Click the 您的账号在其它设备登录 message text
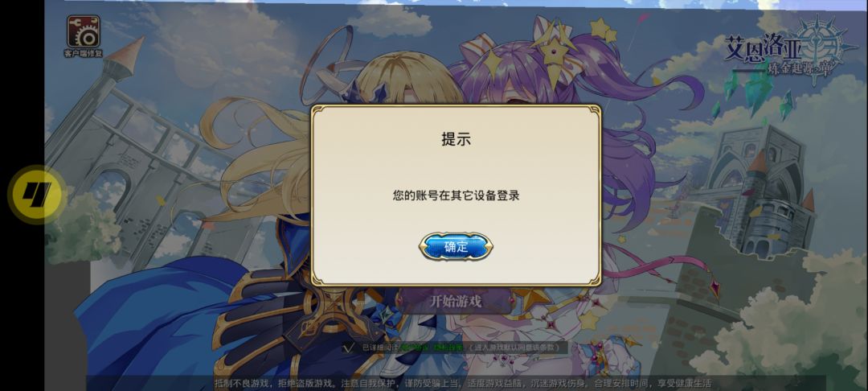 (457, 195)
